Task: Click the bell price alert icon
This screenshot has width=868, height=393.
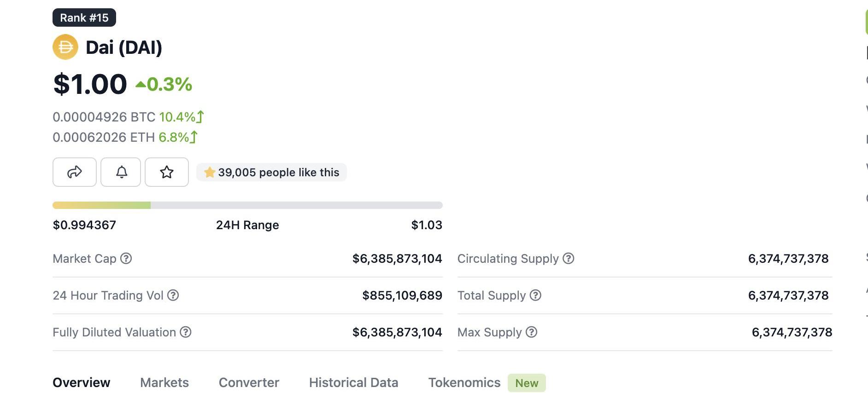Action: (121, 172)
